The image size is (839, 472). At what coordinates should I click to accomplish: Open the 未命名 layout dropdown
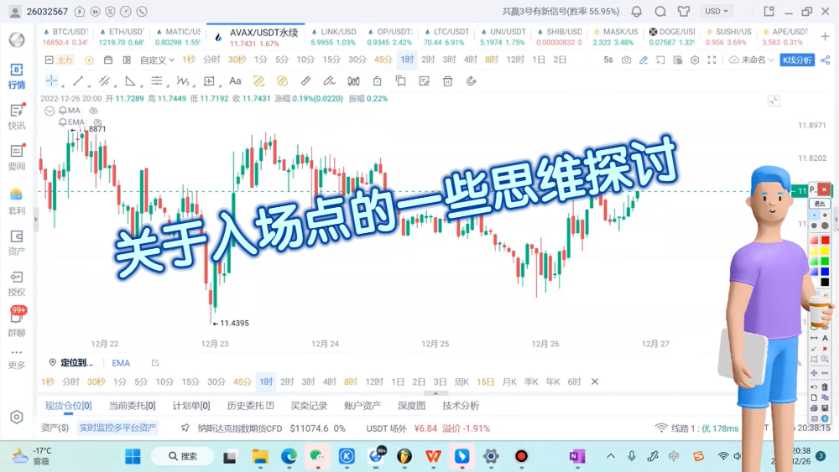[x=751, y=60]
